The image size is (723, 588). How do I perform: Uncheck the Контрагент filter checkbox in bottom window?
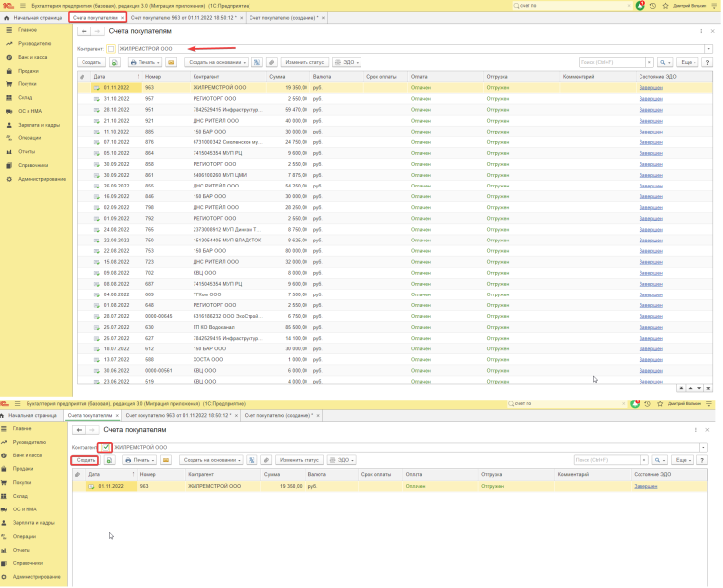coord(106,447)
